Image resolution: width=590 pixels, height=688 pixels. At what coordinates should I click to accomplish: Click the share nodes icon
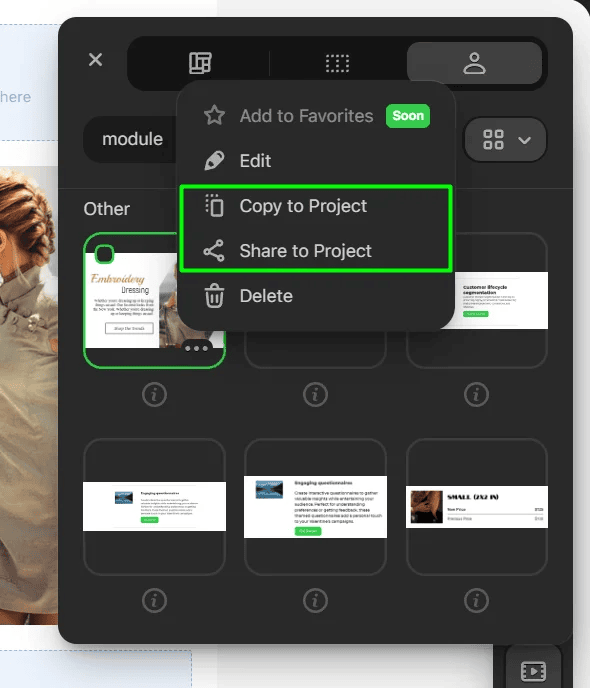(214, 251)
